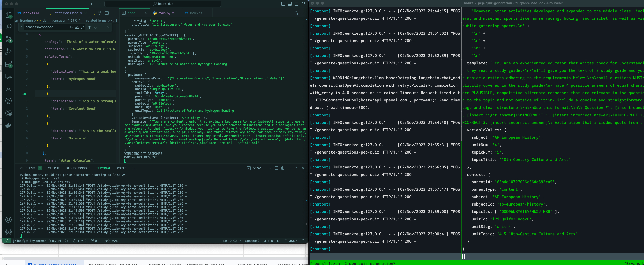The image size is (644, 265).
Task: Click Ln 10, Col 7 in status bar
Action: 232,241
